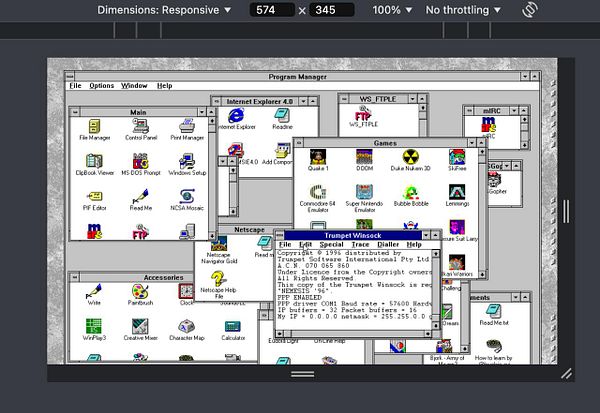600x413 pixels.
Task: Select the DOOM game icon
Action: tap(364, 160)
